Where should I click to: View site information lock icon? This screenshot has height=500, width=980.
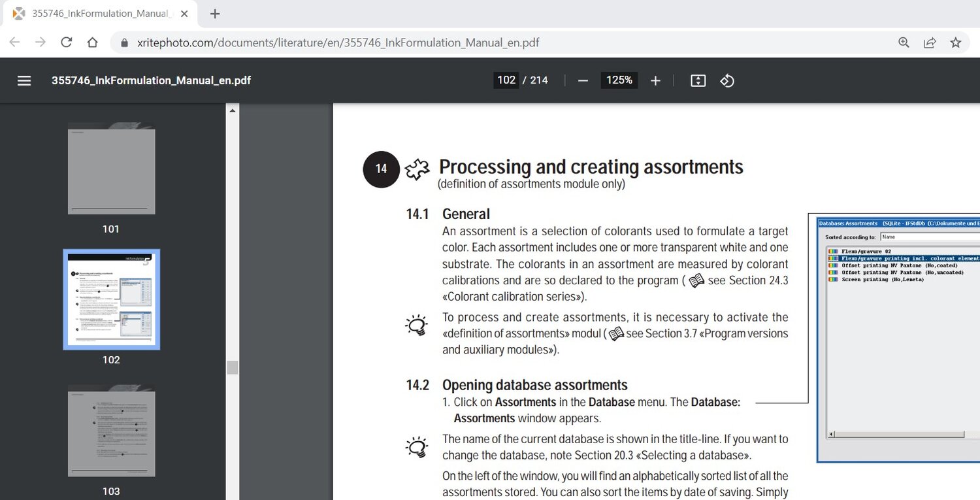pyautogui.click(x=124, y=43)
